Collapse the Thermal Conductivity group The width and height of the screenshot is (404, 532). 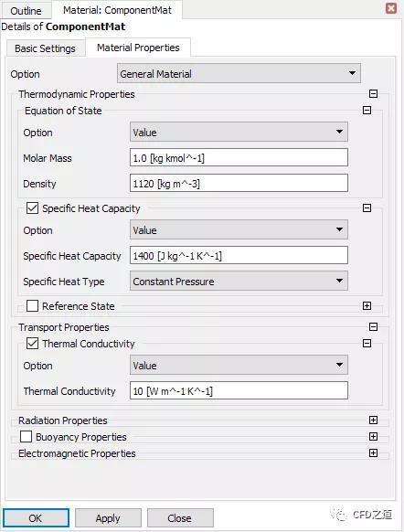coord(367,344)
